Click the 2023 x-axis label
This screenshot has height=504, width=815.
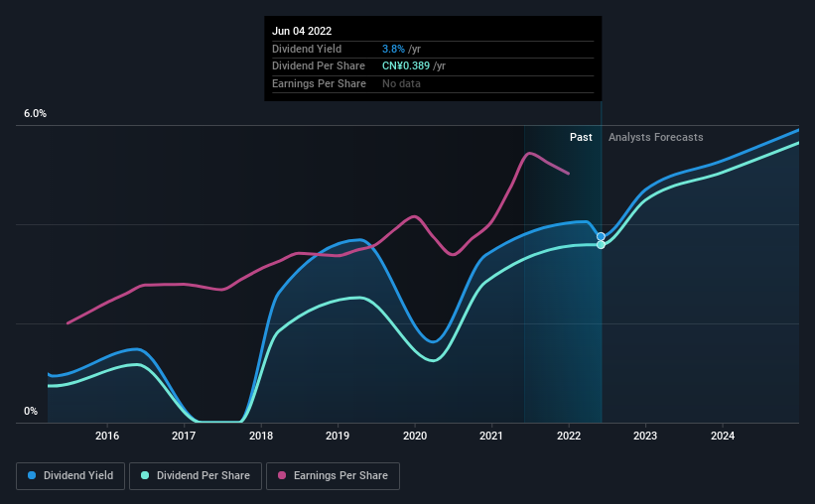coord(645,436)
